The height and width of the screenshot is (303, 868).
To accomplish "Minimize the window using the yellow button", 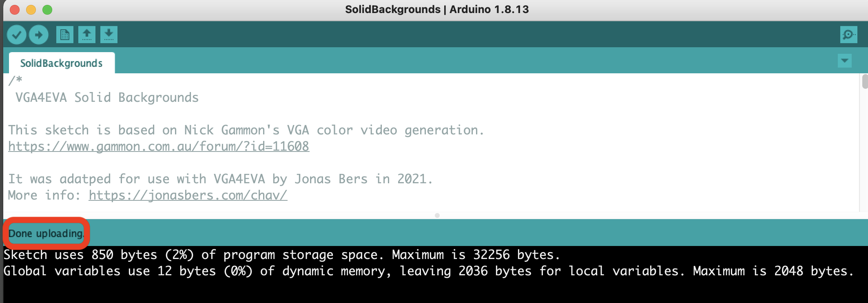I will click(31, 9).
